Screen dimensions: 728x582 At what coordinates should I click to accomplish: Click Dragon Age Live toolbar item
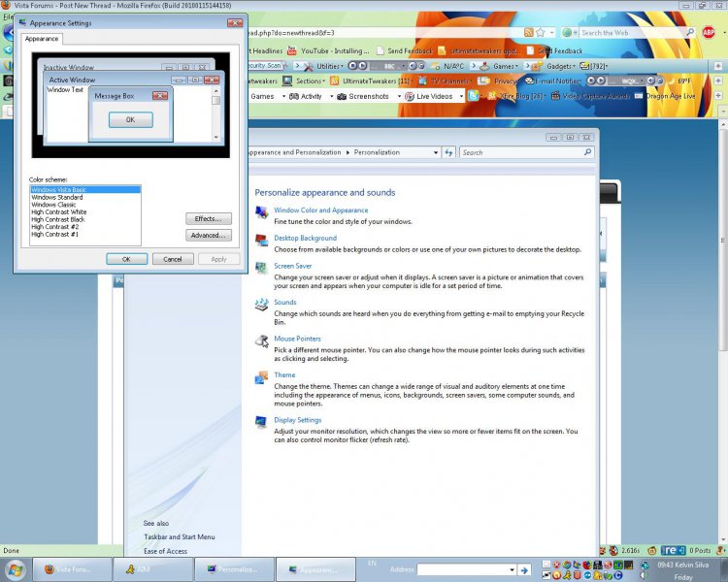point(665,96)
